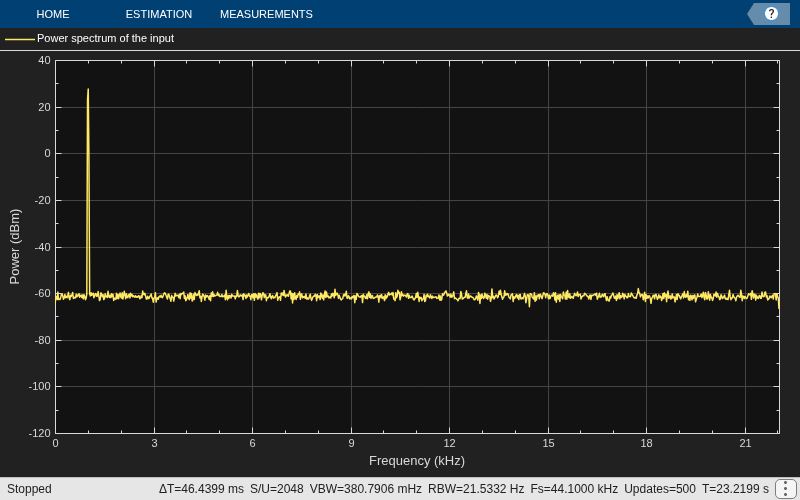Open the three-dot status bar options
Screen dimensions: 800x500
pos(786,489)
